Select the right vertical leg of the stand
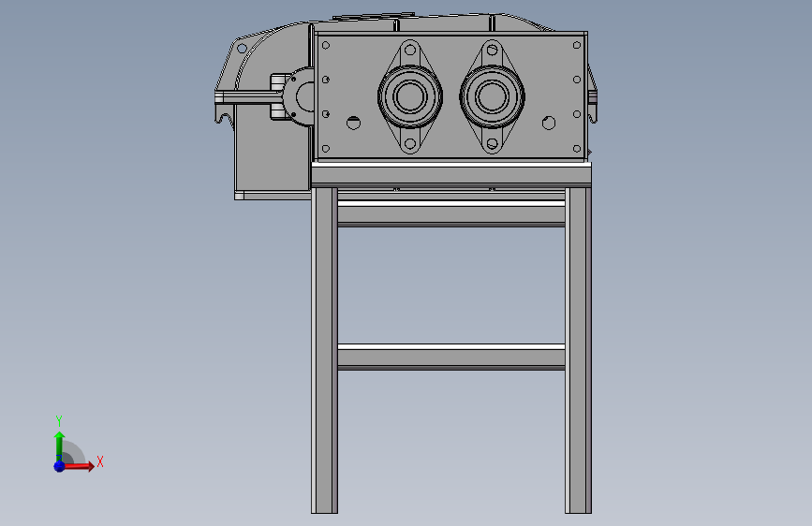Screen dimensions: 812x526 pyautogui.click(x=578, y=350)
